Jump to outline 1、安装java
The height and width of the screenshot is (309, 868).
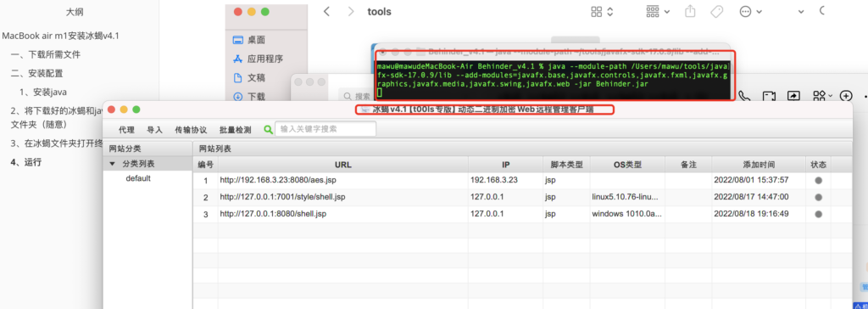[43, 92]
